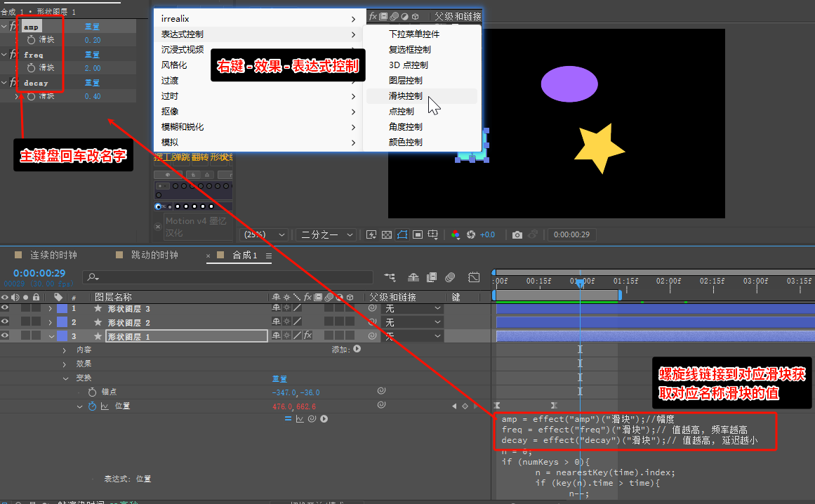The height and width of the screenshot is (504, 815).
Task: Click the amp slider value 0.20
Action: point(93,40)
